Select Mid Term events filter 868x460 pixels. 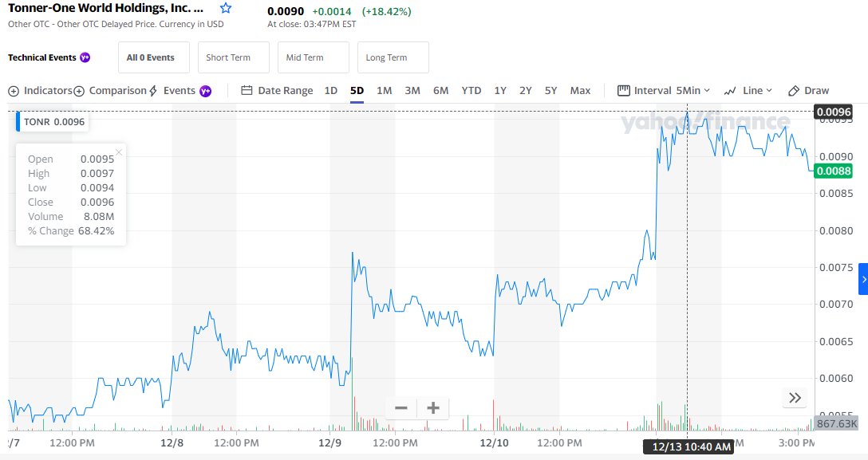point(314,57)
